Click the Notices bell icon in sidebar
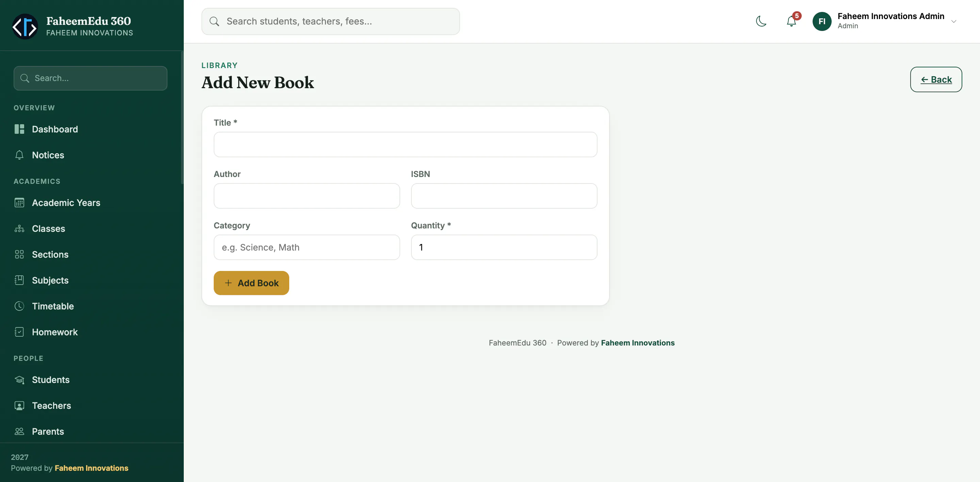 point(19,155)
